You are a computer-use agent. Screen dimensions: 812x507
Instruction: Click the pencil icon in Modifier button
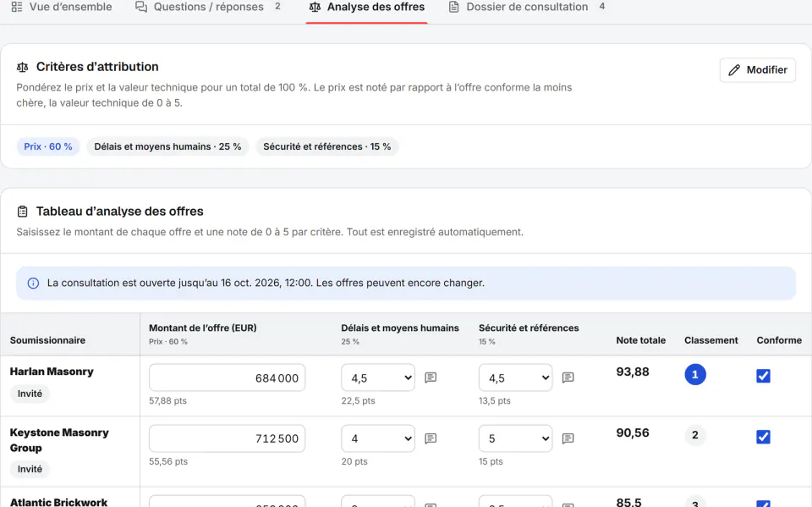[x=734, y=70]
